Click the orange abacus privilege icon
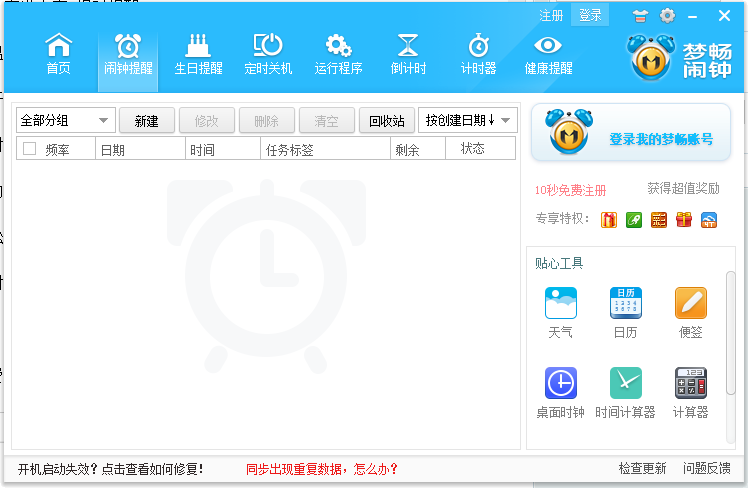Screen dimensions: 748x488 click(x=659, y=220)
